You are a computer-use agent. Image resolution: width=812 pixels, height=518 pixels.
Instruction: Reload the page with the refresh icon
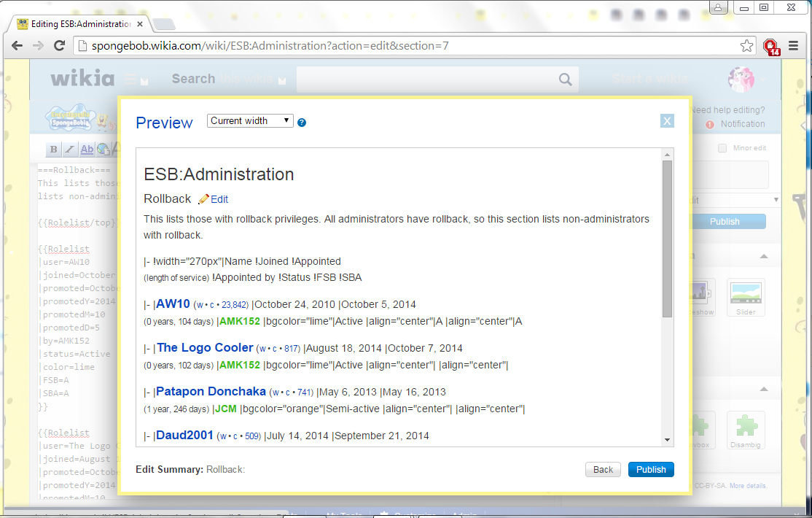point(60,46)
